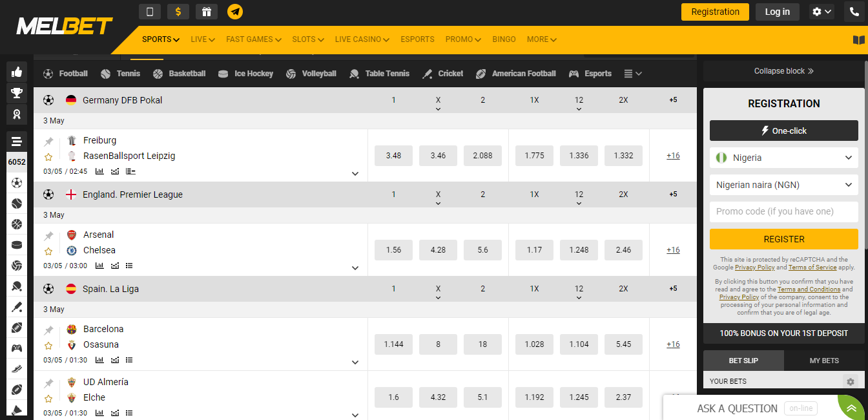Expand the Freiburg match markets chevron

(x=355, y=173)
